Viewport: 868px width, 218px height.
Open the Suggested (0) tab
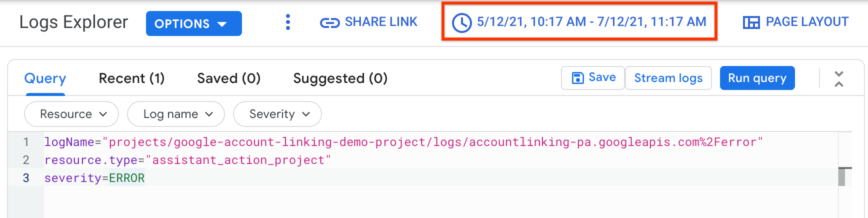pyautogui.click(x=340, y=78)
